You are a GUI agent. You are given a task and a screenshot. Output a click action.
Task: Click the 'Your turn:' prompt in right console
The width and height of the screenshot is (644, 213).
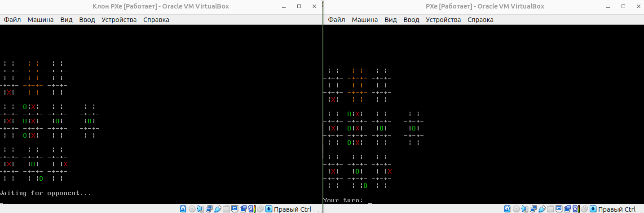pyautogui.click(x=343, y=200)
